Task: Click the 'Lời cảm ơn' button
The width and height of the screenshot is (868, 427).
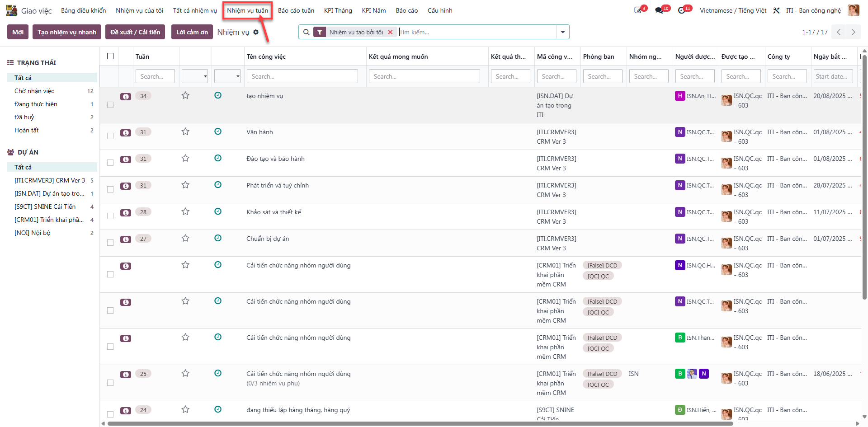Action: point(192,32)
